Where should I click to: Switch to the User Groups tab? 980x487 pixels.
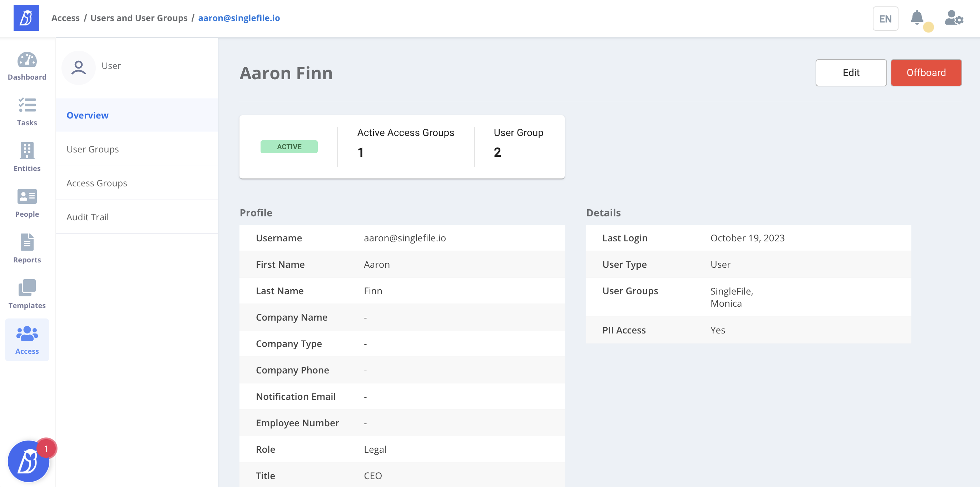93,149
